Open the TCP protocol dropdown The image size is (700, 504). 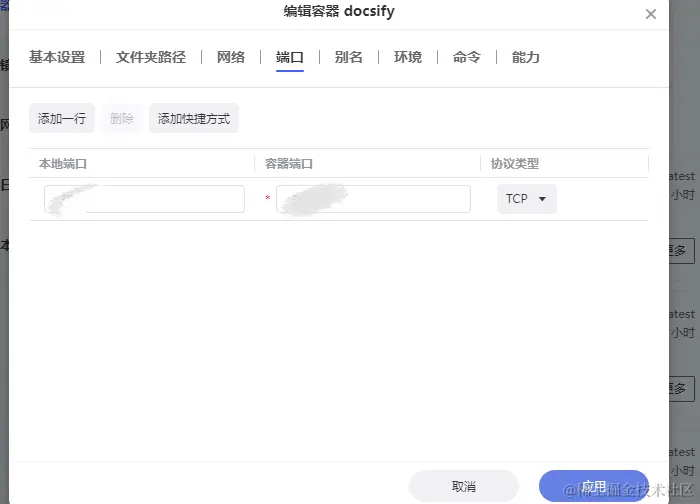(x=527, y=199)
